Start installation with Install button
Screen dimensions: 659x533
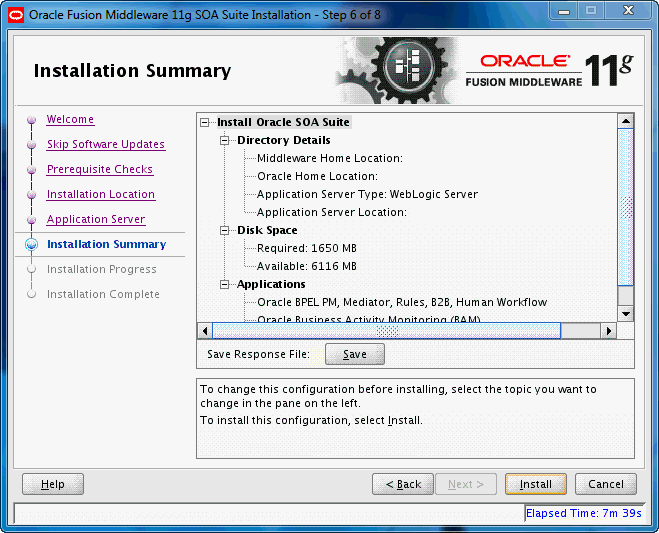(x=536, y=484)
